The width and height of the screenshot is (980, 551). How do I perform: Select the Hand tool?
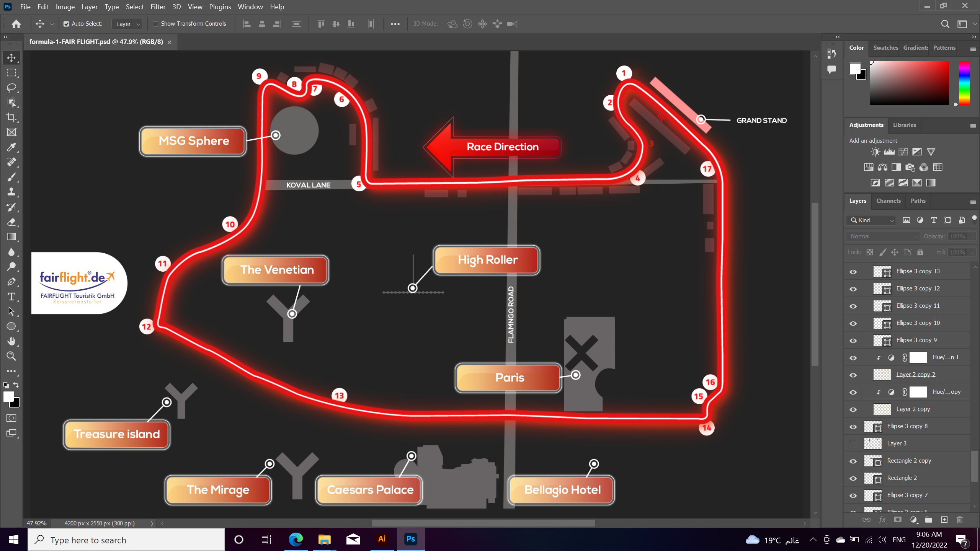pyautogui.click(x=11, y=341)
